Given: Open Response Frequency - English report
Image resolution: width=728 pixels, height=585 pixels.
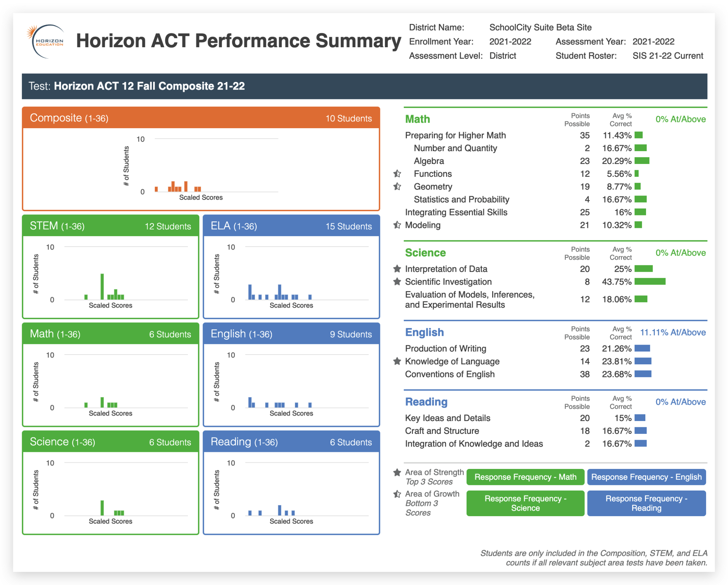Looking at the screenshot, I should tap(646, 477).
